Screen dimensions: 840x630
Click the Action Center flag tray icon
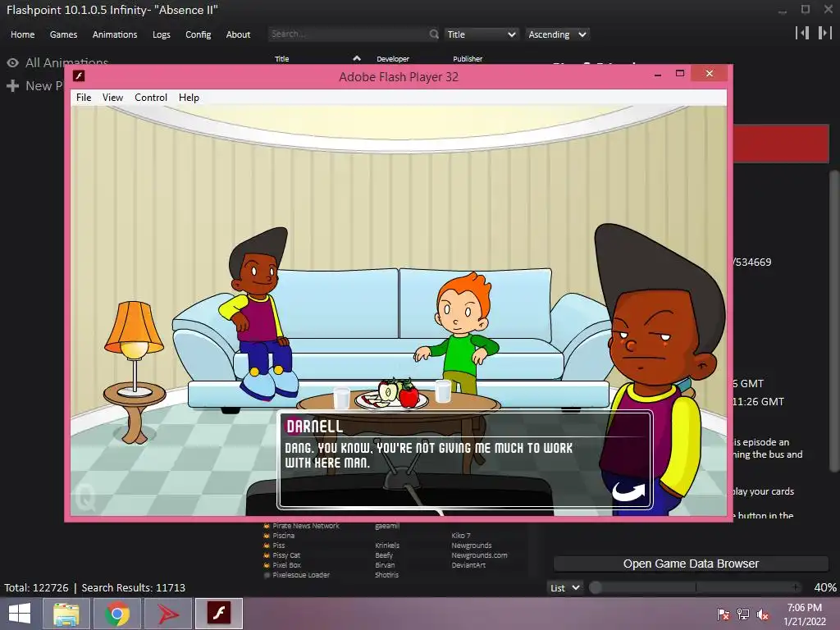click(x=724, y=614)
